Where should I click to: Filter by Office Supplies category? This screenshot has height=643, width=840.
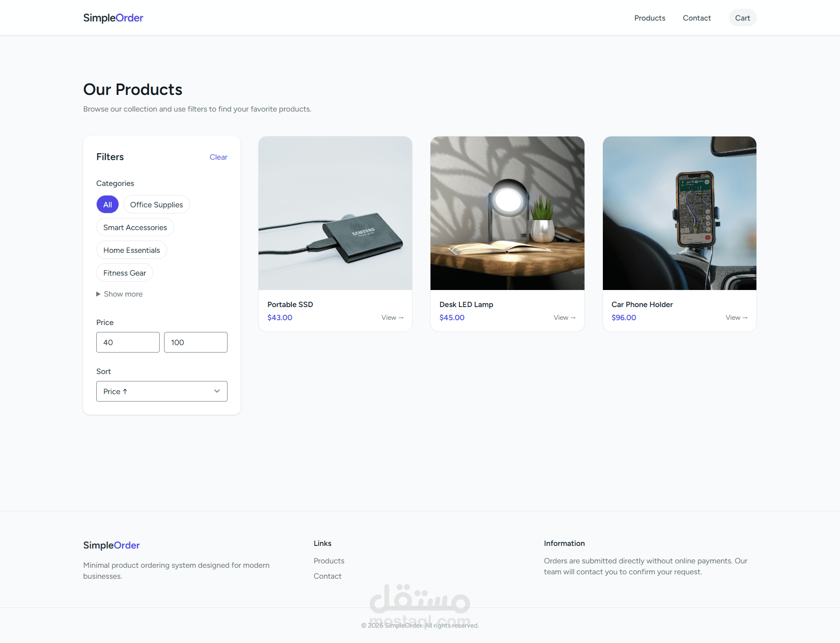(156, 205)
